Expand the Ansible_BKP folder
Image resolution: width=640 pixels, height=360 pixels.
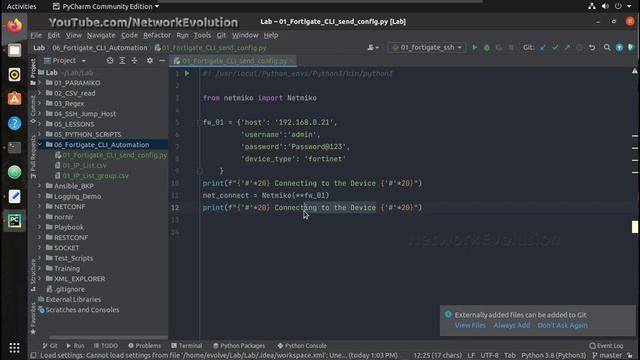point(40,186)
